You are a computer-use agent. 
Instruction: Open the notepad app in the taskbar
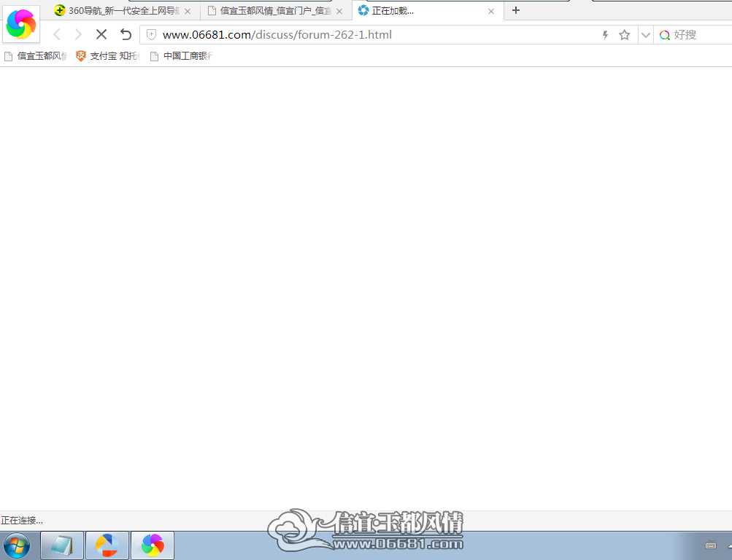(x=62, y=545)
